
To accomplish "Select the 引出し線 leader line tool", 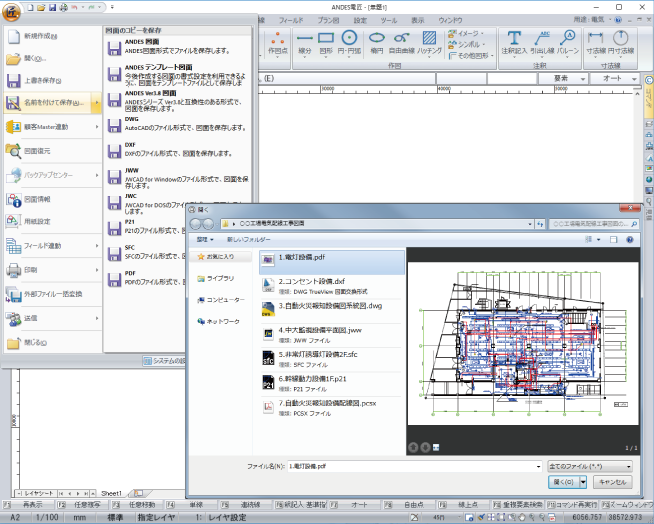I will pos(542,43).
